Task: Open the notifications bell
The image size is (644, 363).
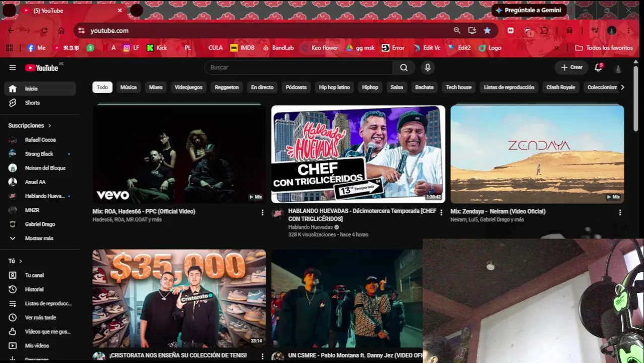Action: click(x=598, y=68)
